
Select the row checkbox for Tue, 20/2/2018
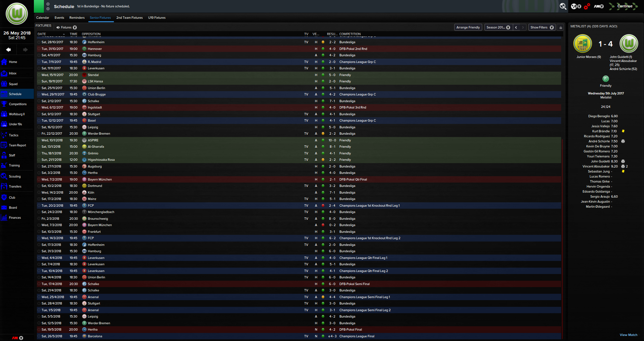click(39, 206)
